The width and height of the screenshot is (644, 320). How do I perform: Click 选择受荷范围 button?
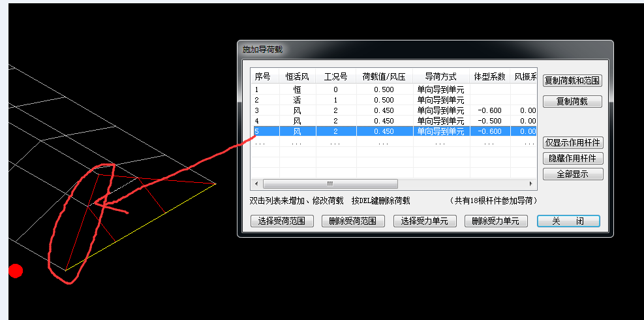pyautogui.click(x=282, y=221)
